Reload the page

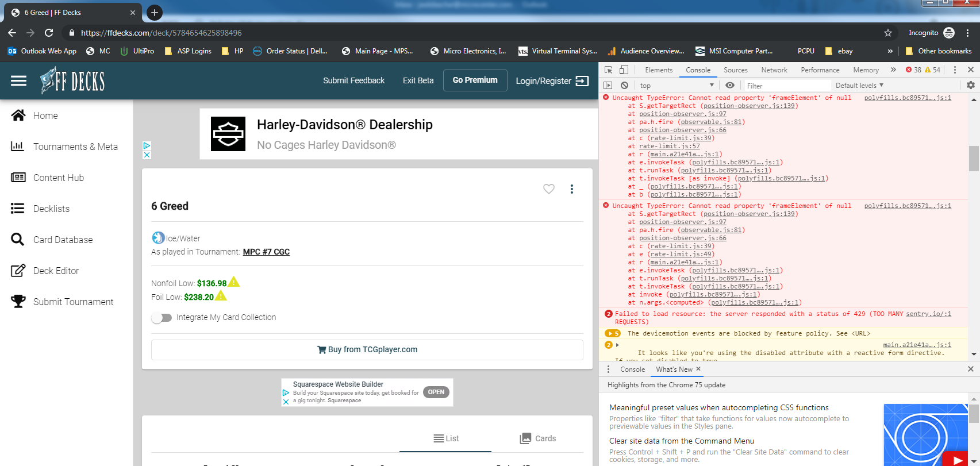pyautogui.click(x=49, y=33)
